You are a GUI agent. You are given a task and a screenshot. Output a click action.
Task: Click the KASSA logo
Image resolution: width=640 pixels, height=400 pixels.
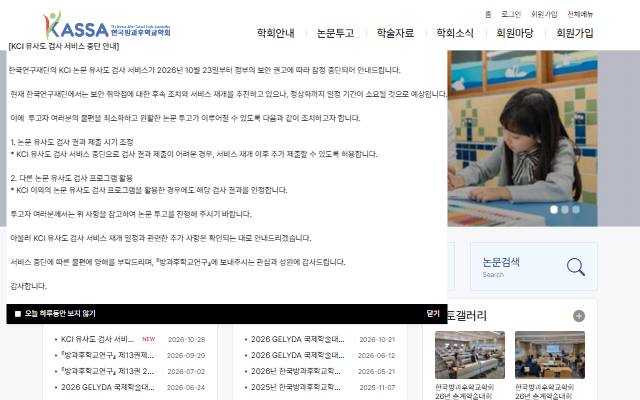(107, 25)
